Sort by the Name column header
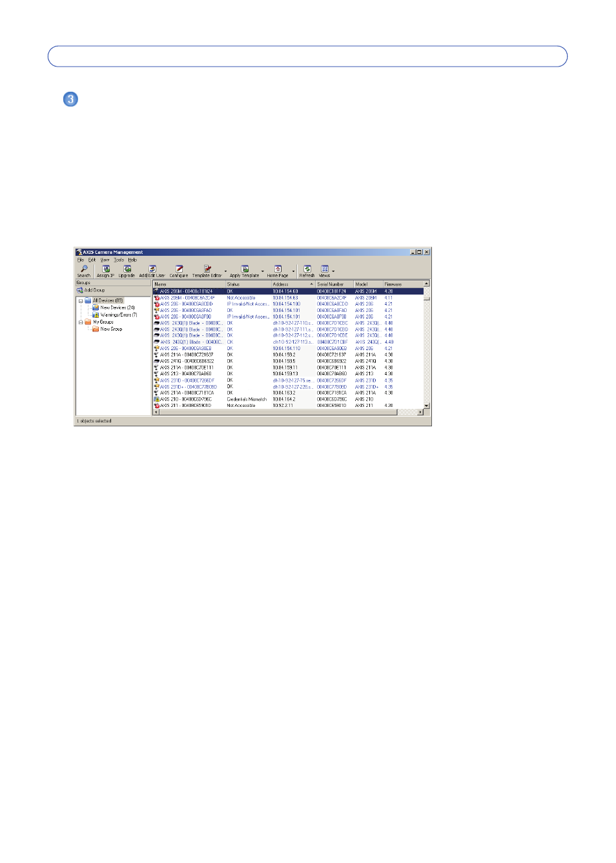The image size is (616, 863). tap(189, 284)
